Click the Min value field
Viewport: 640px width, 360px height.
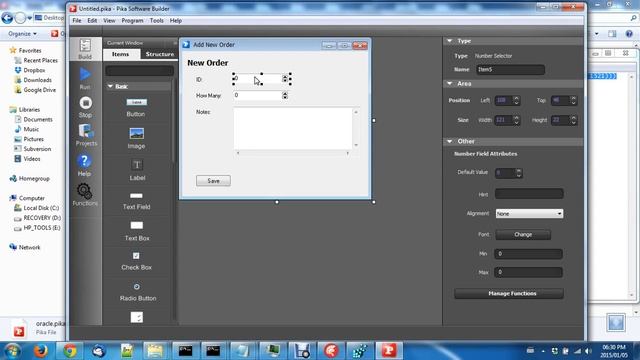coord(529,254)
